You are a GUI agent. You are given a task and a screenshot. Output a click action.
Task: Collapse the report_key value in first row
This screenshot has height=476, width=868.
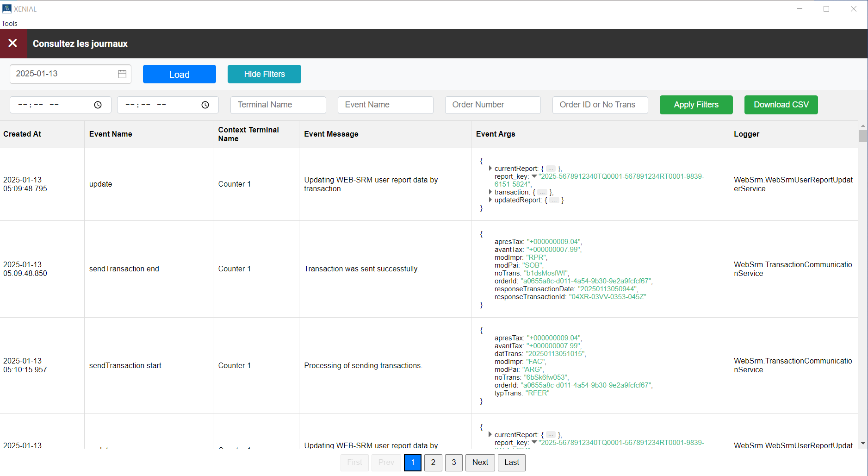[x=534, y=176]
